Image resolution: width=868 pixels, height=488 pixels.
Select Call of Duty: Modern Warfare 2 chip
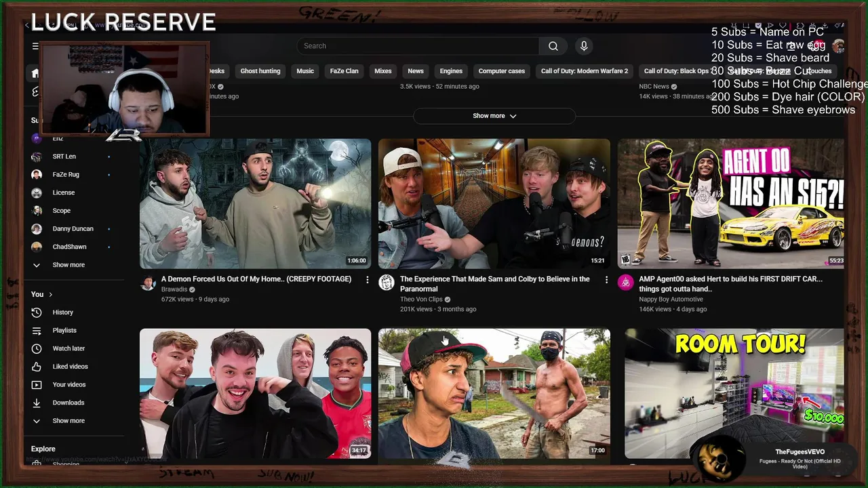[x=585, y=71]
